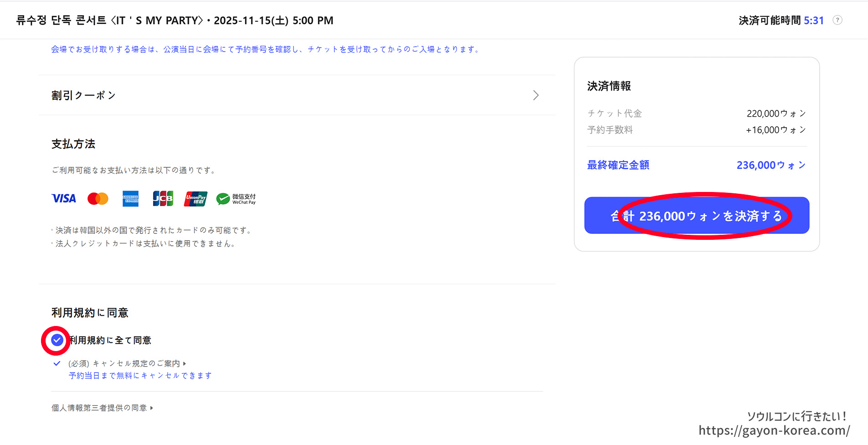Check the 5:31 payment countdown timer

click(814, 20)
